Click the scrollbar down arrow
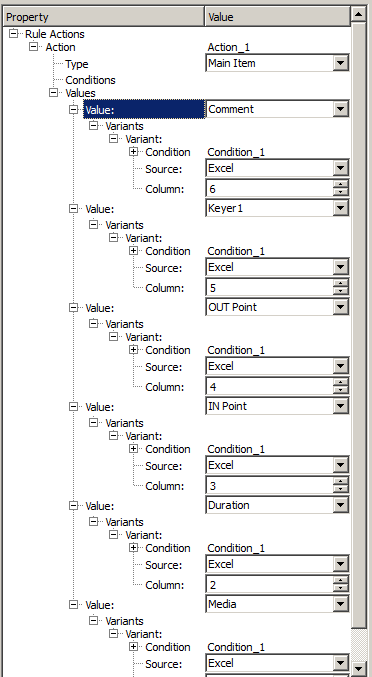Viewport: 372px width, 677px height. (x=359, y=668)
